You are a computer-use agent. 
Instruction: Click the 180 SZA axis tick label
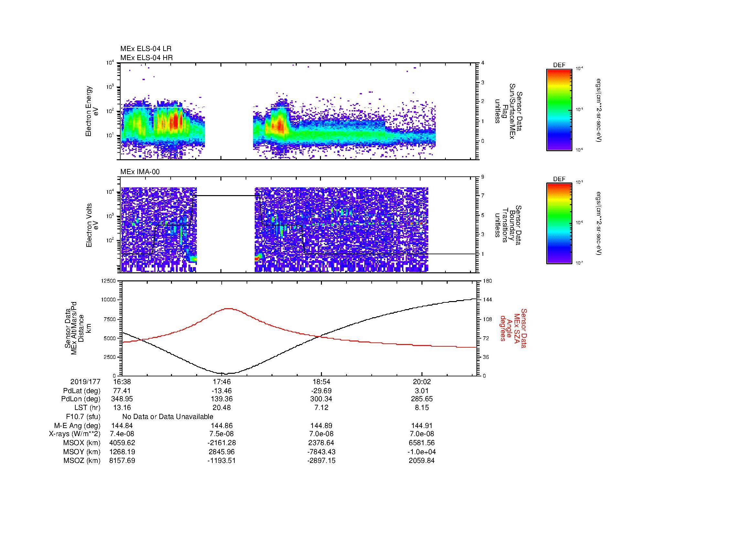[488, 281]
